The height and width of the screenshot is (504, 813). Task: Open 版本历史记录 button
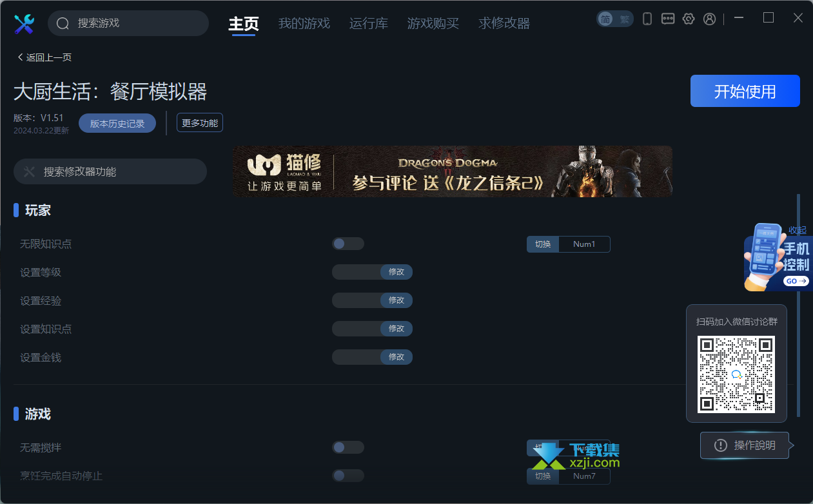[x=117, y=123]
